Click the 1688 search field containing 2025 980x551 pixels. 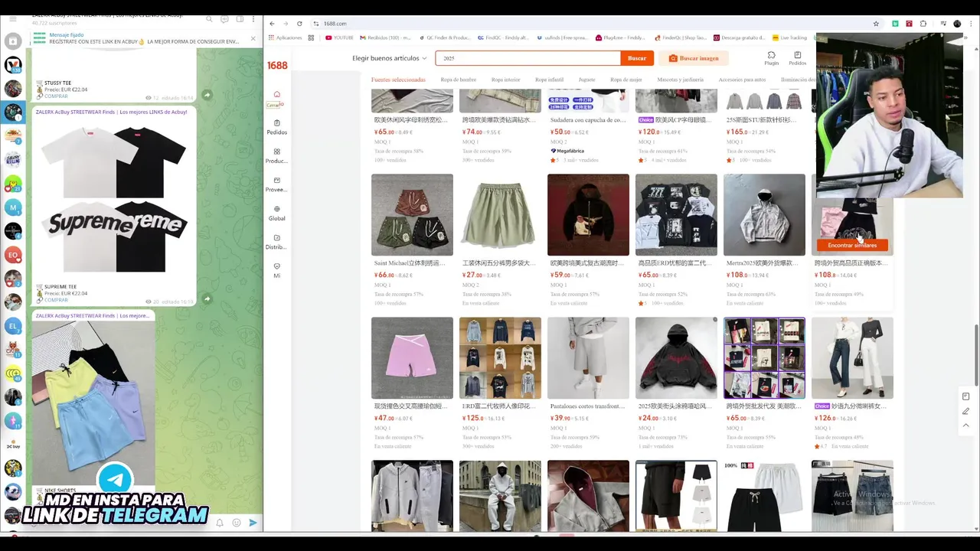(x=528, y=58)
